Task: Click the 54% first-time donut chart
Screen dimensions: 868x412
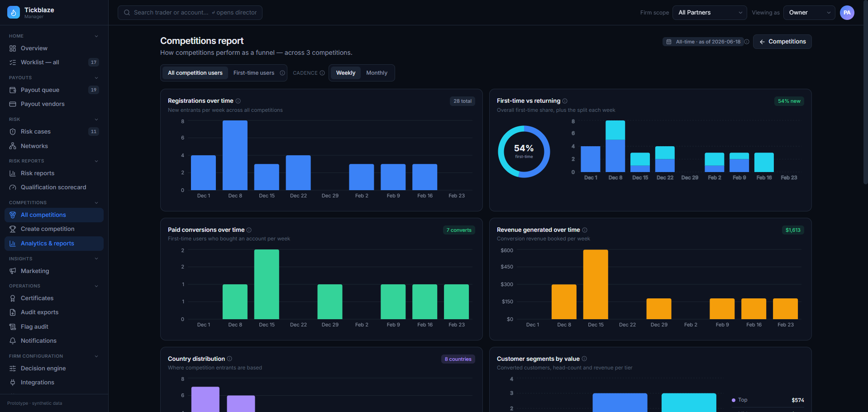Action: coord(524,152)
